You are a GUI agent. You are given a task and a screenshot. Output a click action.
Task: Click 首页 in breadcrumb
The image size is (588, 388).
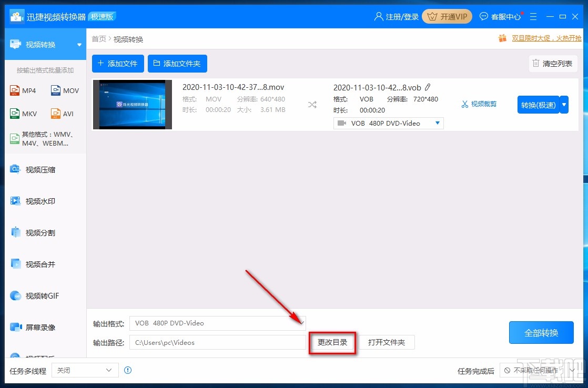tap(99, 39)
